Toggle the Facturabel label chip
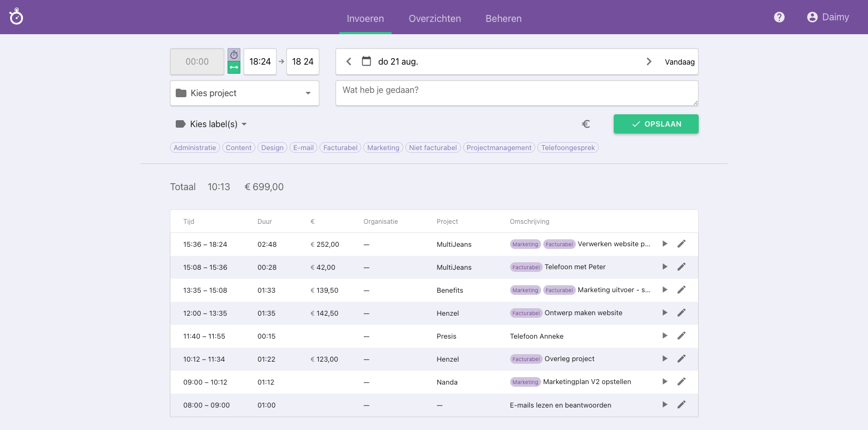The width and height of the screenshot is (868, 430). pos(340,147)
